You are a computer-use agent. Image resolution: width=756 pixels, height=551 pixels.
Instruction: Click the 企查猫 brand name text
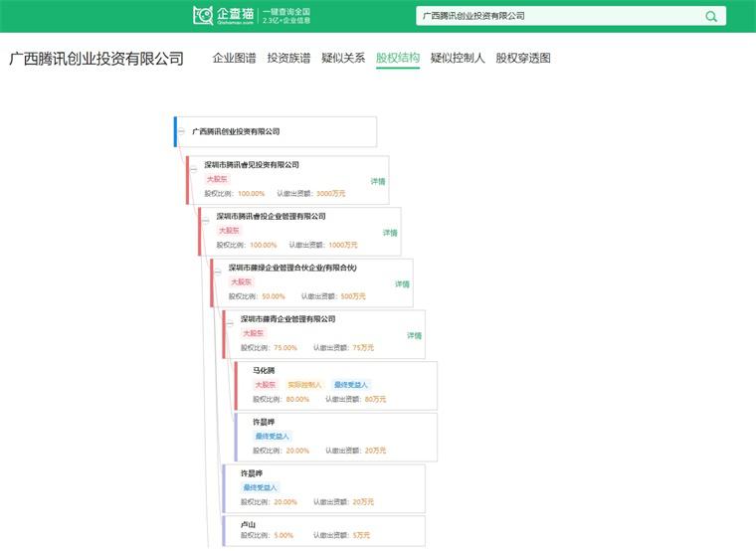click(x=235, y=14)
